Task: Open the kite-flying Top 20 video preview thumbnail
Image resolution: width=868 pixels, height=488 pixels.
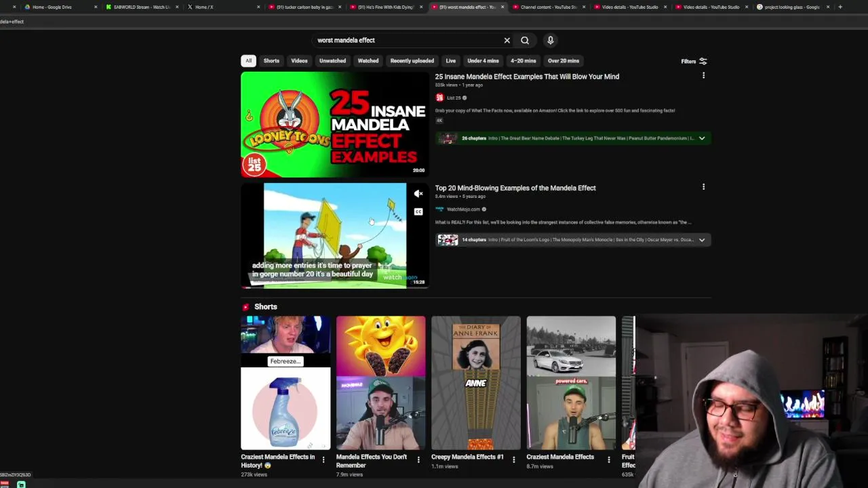Action: (334, 235)
